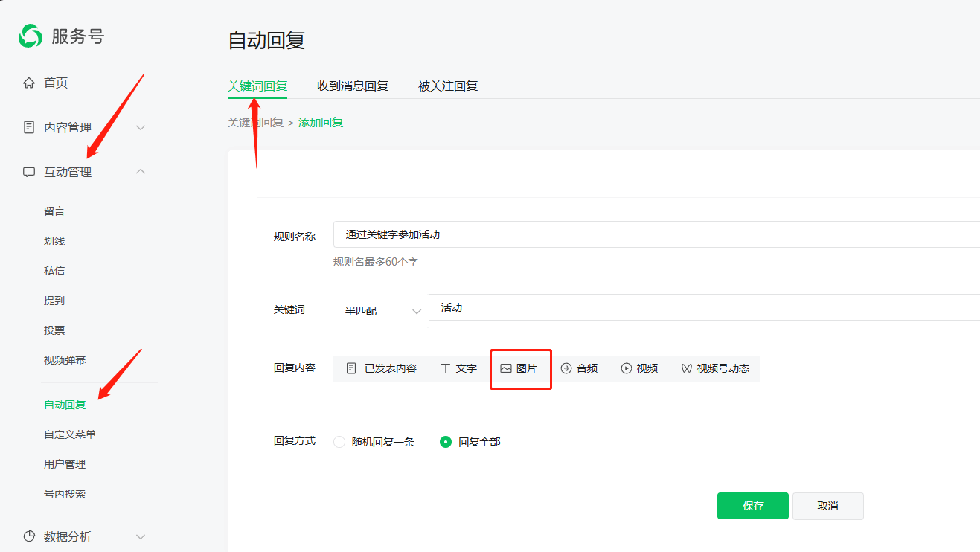
Task: Click the 视频号动态 butterfly icon
Action: click(687, 368)
